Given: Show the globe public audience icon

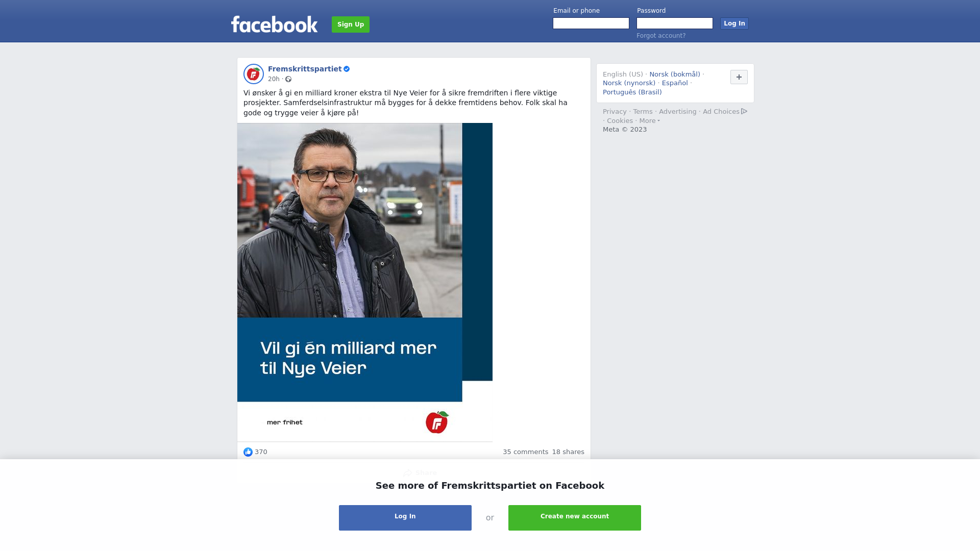Looking at the screenshot, I should pos(288,79).
